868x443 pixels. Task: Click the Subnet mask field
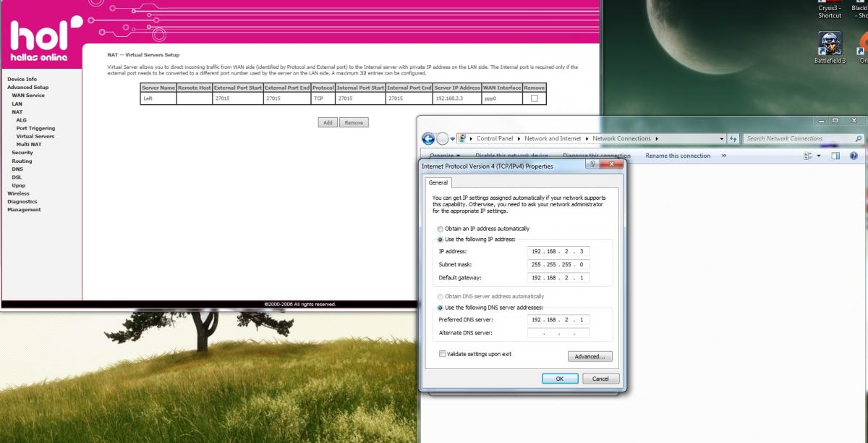[558, 264]
